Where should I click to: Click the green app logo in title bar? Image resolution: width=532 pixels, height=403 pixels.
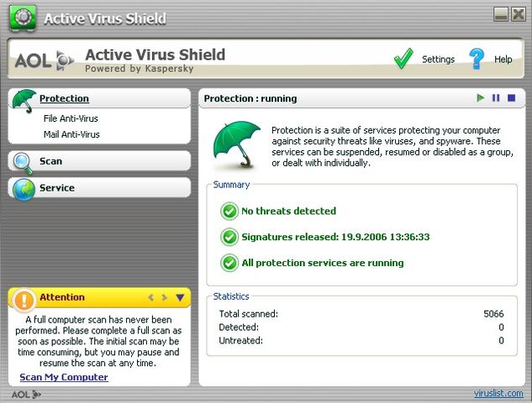coord(23,18)
